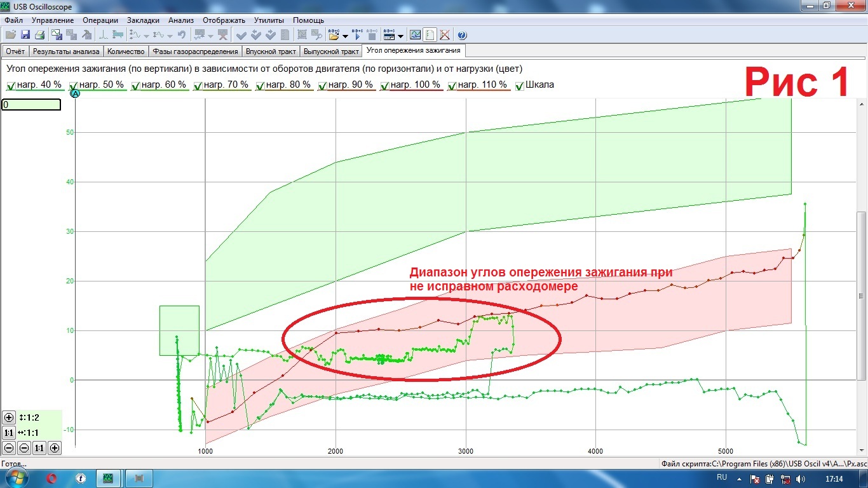Click the report page toolbar icon

click(430, 35)
